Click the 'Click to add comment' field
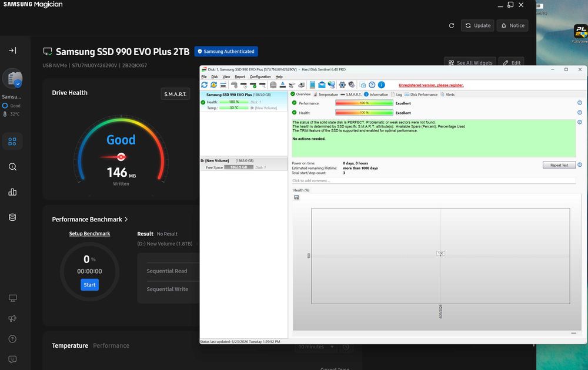588x370 pixels. pos(433,180)
